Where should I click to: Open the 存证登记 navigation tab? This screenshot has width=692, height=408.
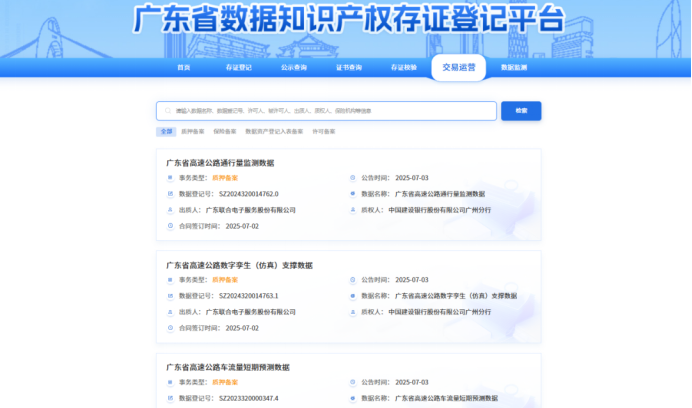pos(237,68)
